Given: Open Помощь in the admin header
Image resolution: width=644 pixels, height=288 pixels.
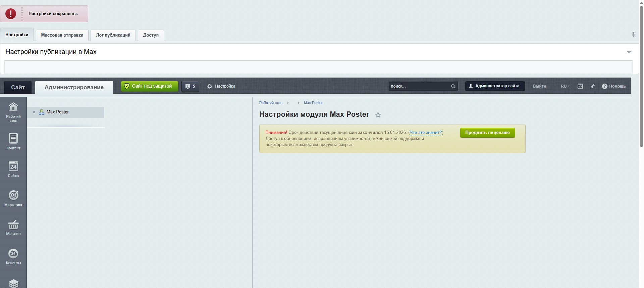Looking at the screenshot, I should [x=614, y=86].
